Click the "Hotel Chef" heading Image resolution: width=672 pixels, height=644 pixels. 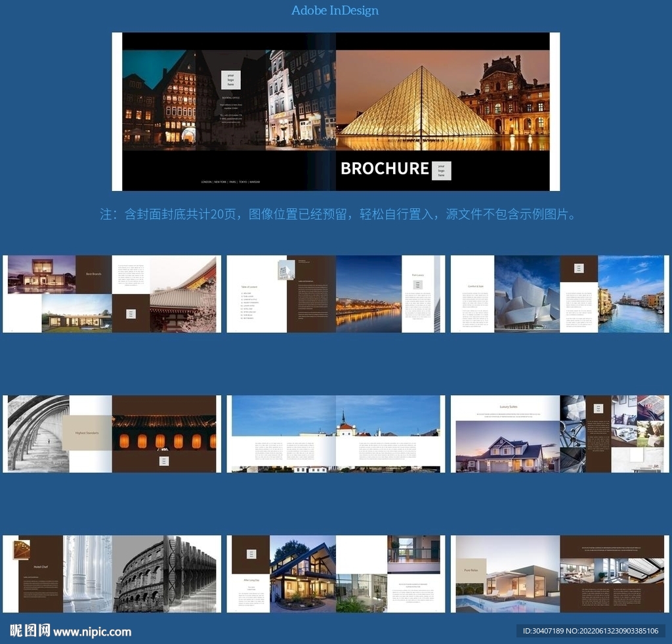coord(41,567)
